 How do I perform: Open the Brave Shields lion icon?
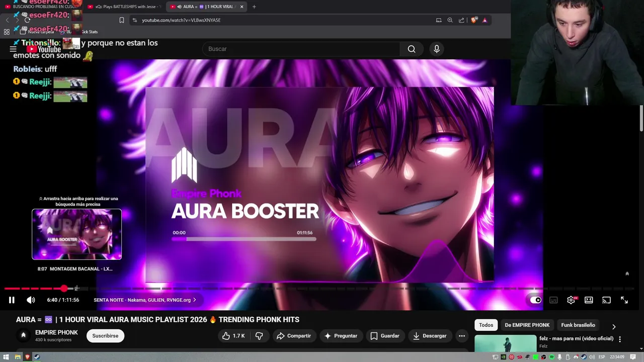coord(474,20)
